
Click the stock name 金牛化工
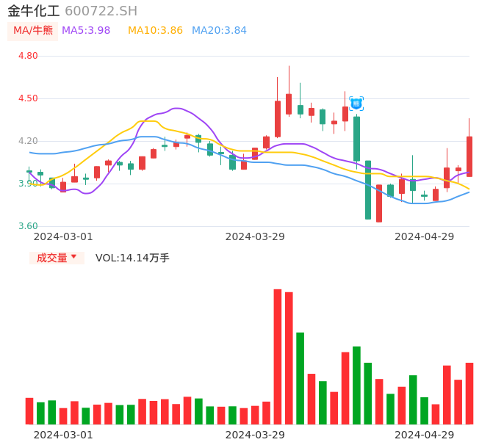click(33, 11)
